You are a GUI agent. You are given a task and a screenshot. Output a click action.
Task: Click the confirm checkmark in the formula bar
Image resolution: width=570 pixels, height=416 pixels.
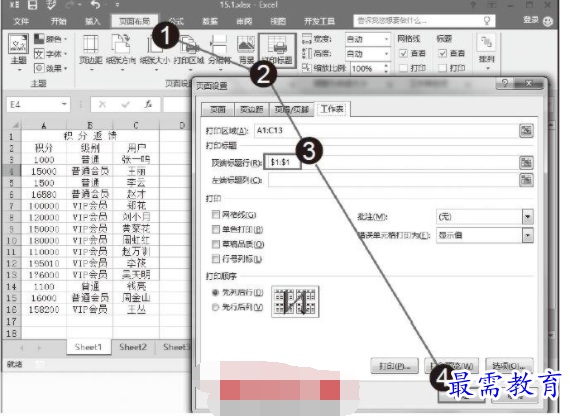126,105
